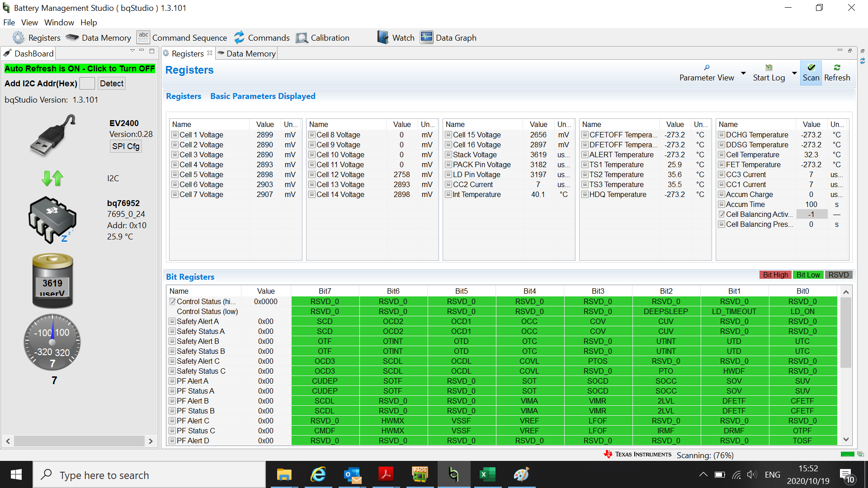Viewport: 868px width, 488px height.
Task: Click DashBoard horizontal scrollbar right arrow
Action: [151, 441]
